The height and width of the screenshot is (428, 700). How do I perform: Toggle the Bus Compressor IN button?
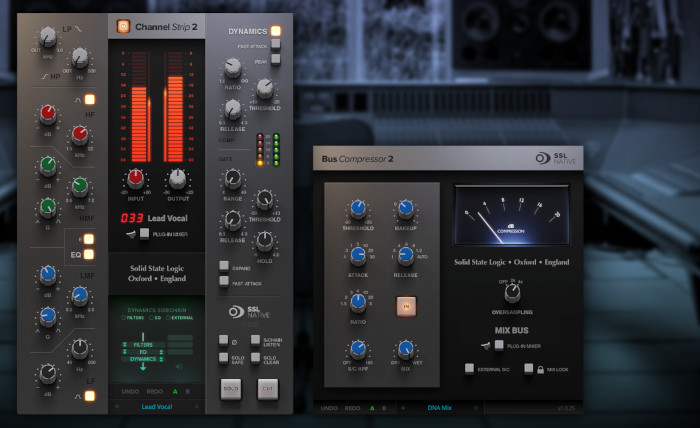(406, 306)
